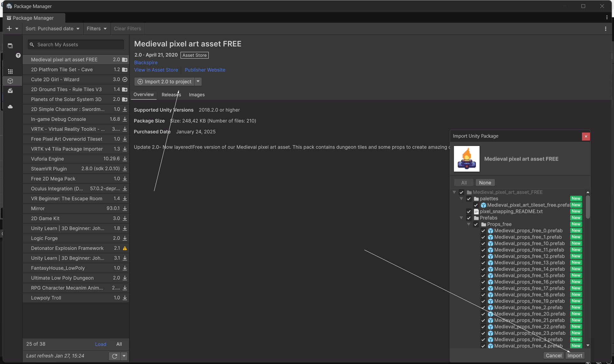Switch to the Images tab
This screenshot has width=614, height=364.
tap(197, 95)
